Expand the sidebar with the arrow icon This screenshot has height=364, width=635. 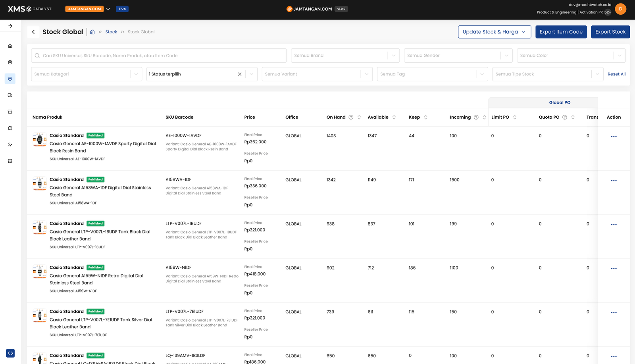(10, 26)
